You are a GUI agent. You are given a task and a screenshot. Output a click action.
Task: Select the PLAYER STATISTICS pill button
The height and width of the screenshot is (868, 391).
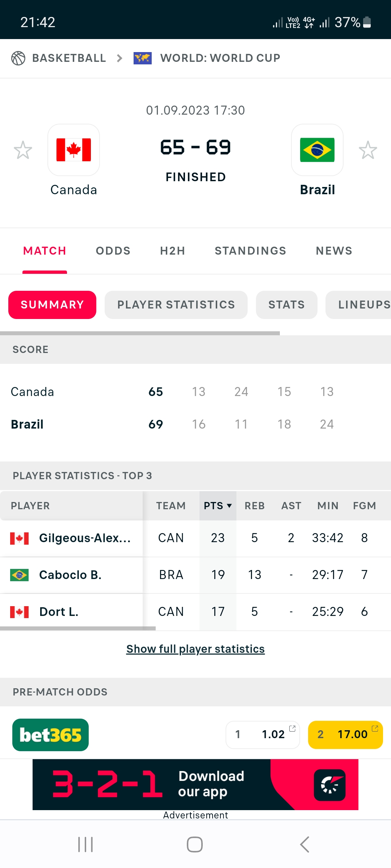point(176,305)
